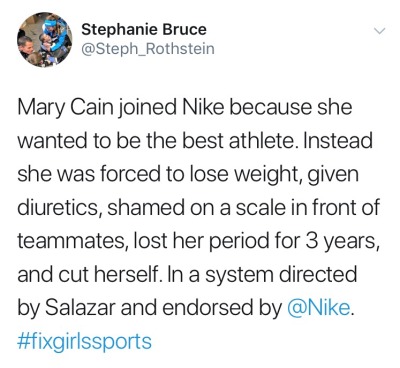Open the @Nike mention link
400x368 pixels.
click(318, 307)
